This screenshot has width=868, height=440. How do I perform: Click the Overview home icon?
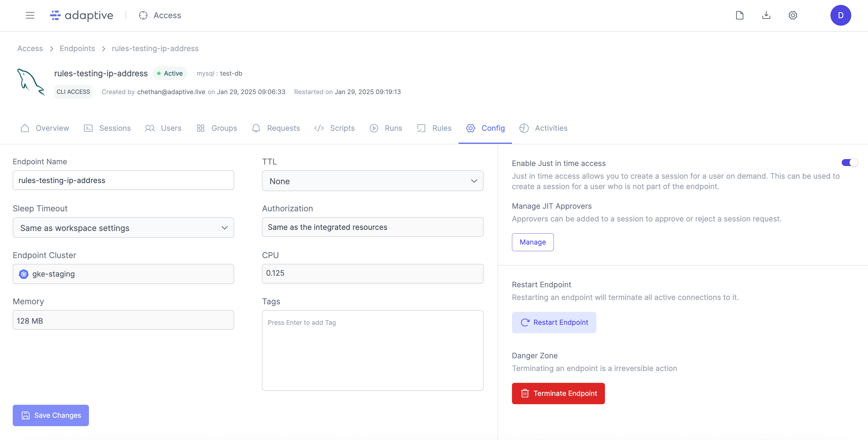(x=25, y=128)
